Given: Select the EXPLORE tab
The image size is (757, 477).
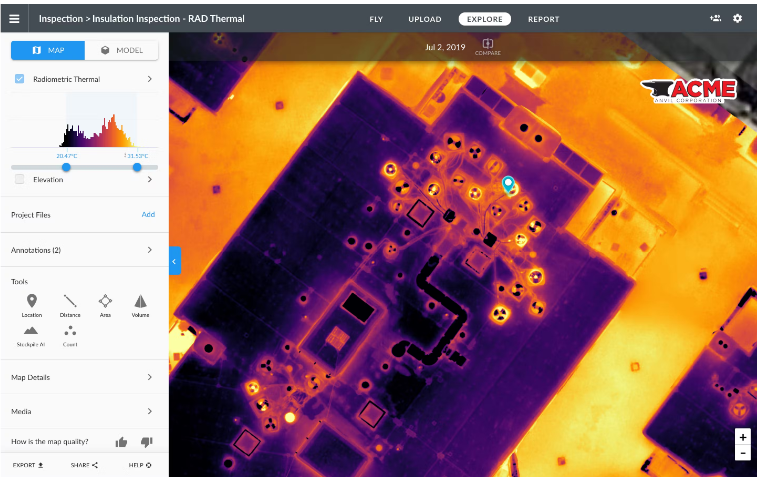Looking at the screenshot, I should (x=485, y=19).
